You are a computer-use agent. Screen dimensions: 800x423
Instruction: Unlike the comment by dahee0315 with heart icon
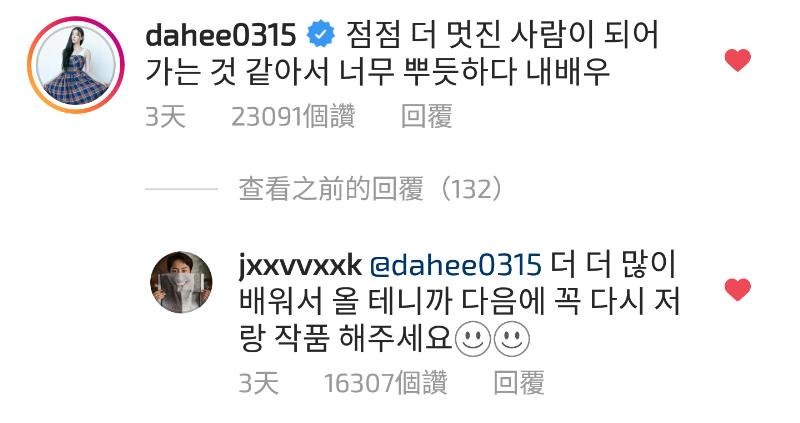click(737, 60)
